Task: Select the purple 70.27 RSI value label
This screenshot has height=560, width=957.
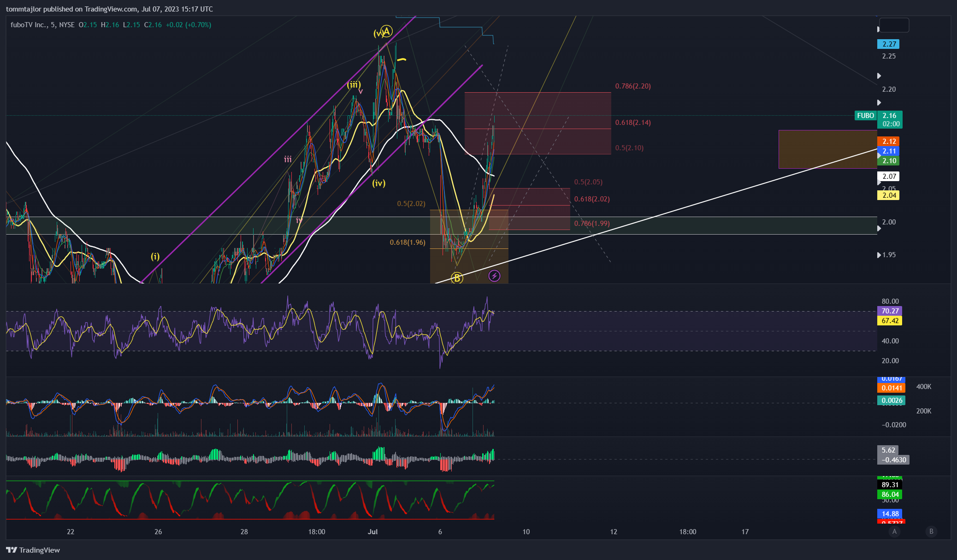Action: click(x=890, y=311)
